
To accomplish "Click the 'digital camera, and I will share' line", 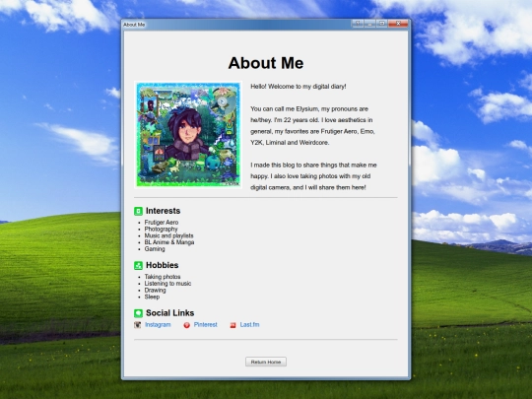I will [x=308, y=187].
